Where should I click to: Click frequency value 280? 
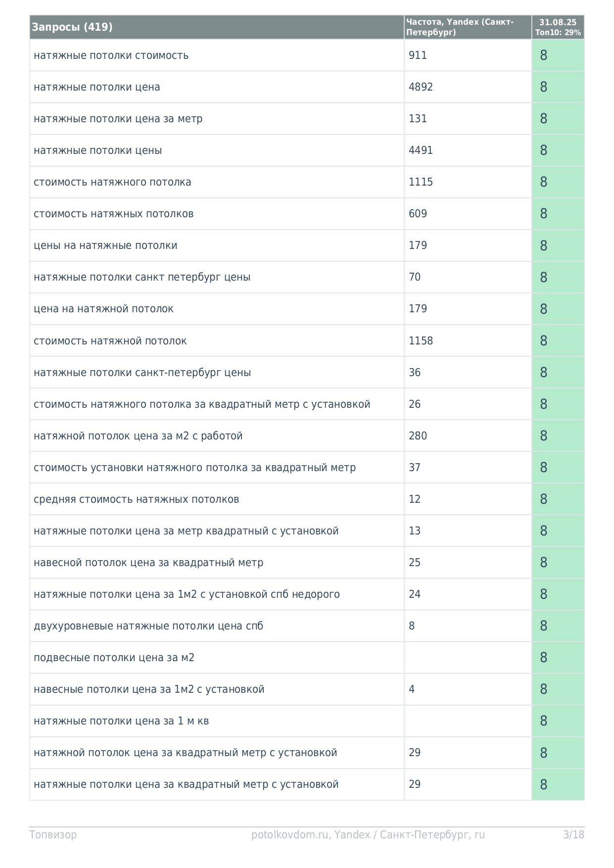coord(418,436)
